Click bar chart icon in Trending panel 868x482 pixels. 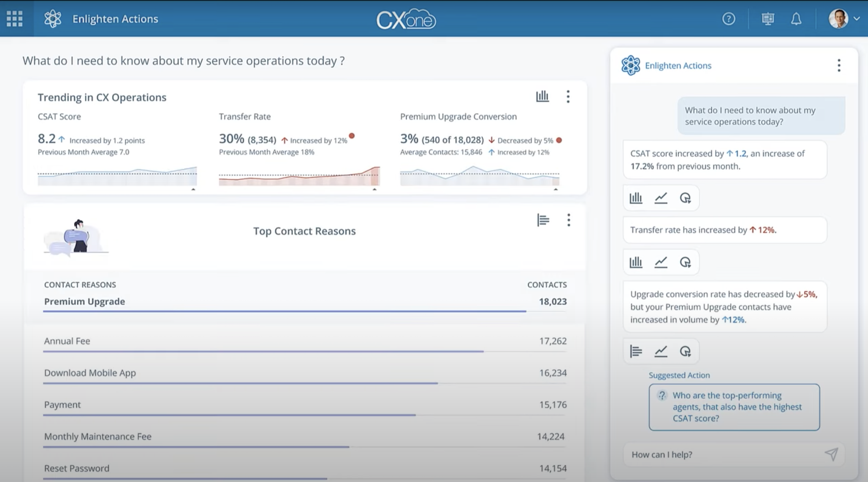542,96
